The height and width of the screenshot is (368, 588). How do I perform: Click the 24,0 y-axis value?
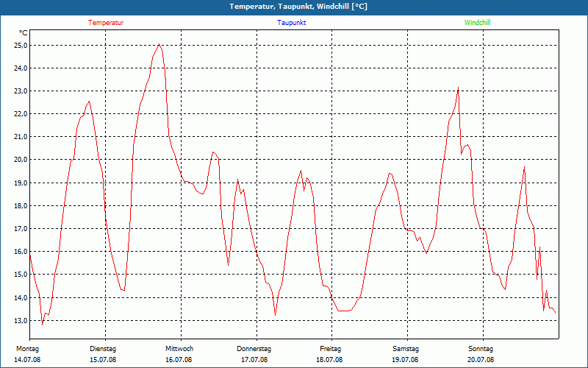(21, 68)
